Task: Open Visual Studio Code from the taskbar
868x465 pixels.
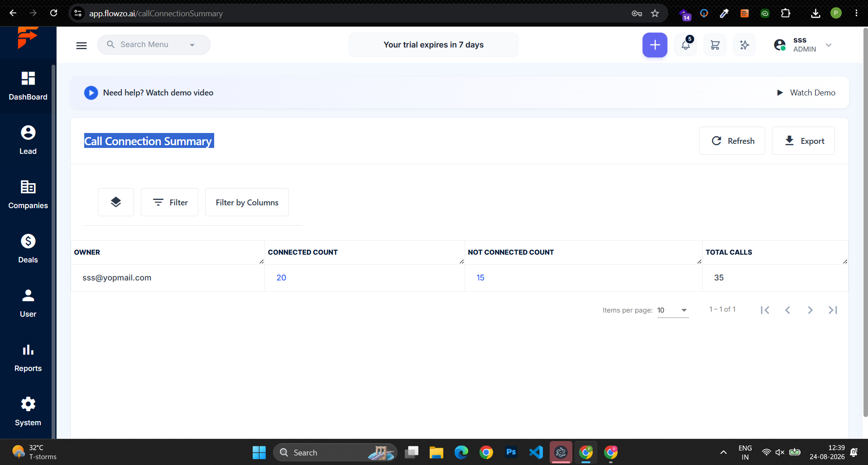Action: pyautogui.click(x=536, y=452)
